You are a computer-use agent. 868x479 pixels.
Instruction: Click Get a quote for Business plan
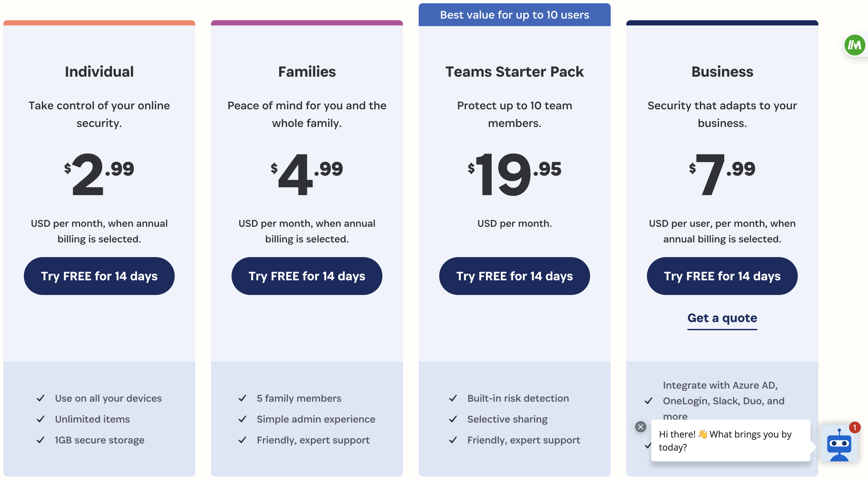pos(722,317)
